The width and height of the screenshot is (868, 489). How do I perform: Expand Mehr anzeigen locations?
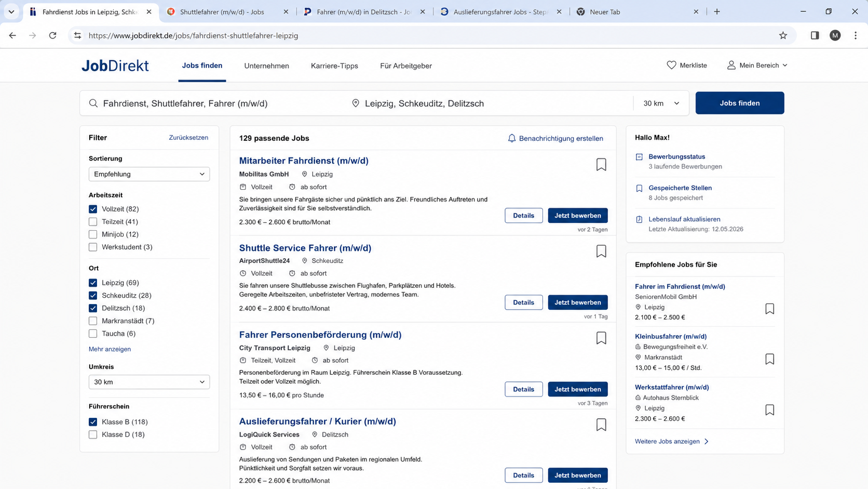tap(110, 349)
